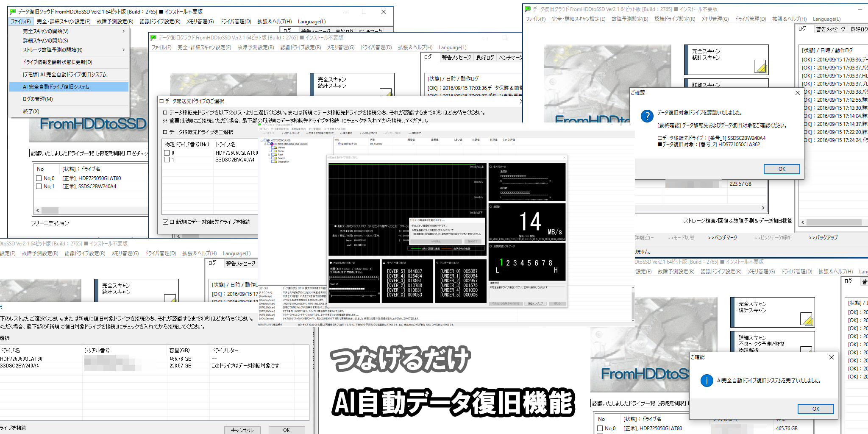This screenshot has width=868, height=434.
Task: Click the log panel horizontal scrollbar thumb behind the drive-recognized dialog
Action: [834, 222]
